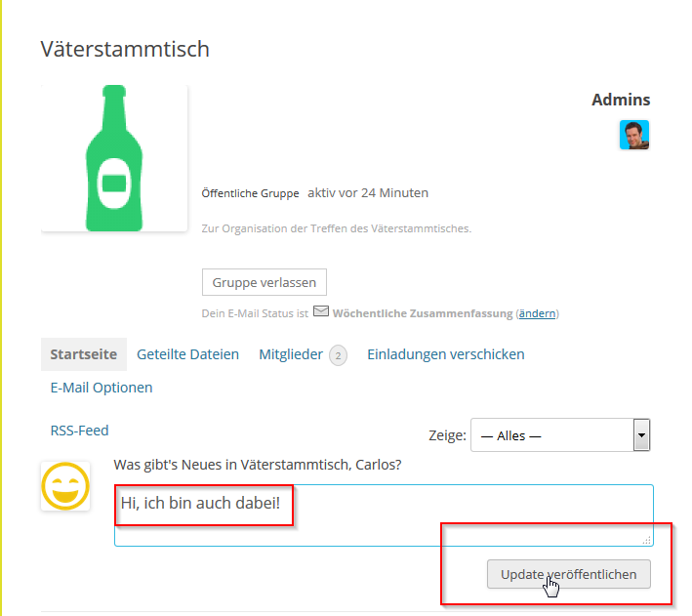The width and height of the screenshot is (692, 616).
Task: Click the yellow smiley user avatar
Action: click(x=65, y=486)
